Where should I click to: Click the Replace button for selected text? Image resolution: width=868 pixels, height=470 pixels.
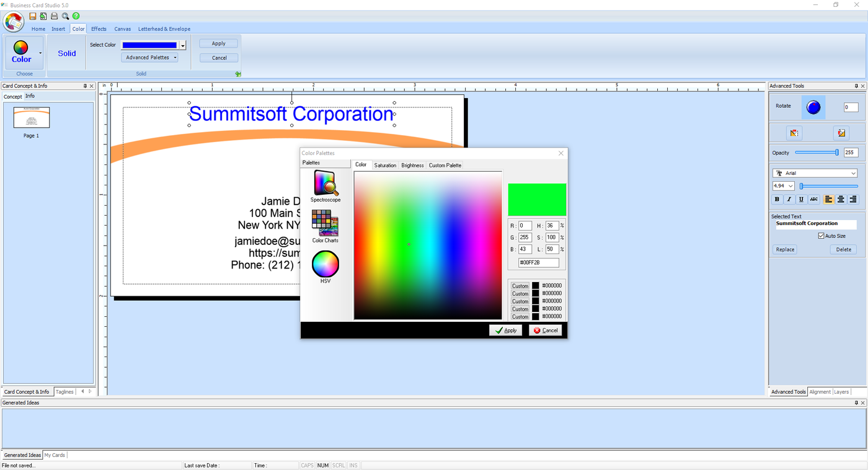[785, 249]
